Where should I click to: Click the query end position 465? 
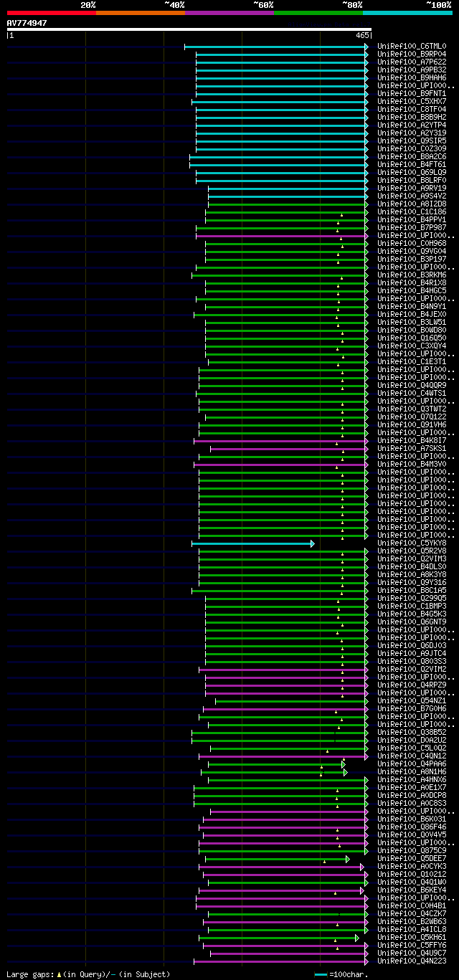pyautogui.click(x=361, y=35)
